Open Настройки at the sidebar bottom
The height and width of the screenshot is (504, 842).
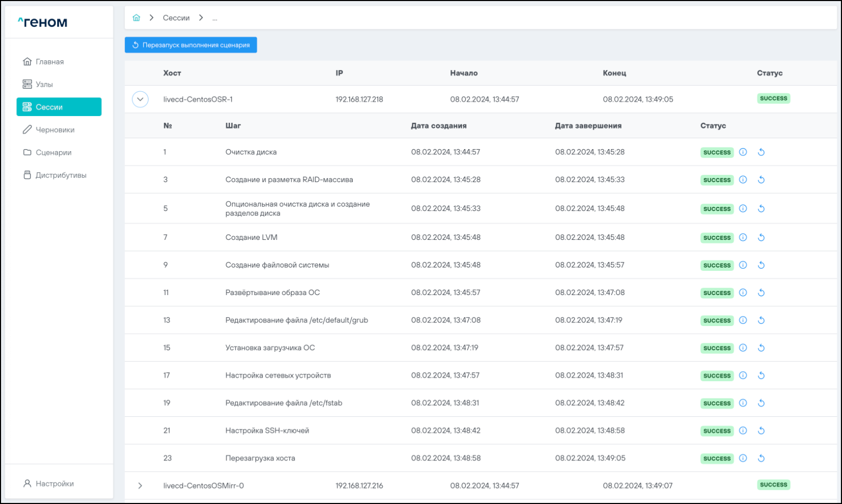pos(55,484)
